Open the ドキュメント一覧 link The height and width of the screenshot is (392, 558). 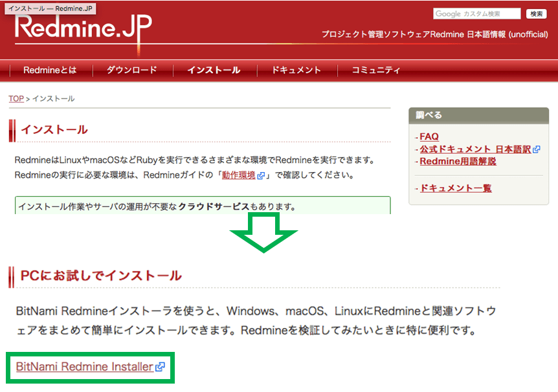(x=456, y=188)
